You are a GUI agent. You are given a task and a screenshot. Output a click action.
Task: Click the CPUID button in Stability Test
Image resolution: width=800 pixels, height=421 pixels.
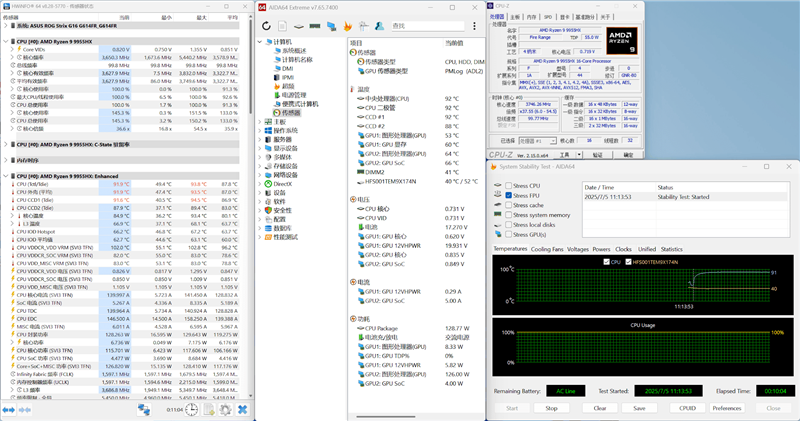tap(687, 408)
